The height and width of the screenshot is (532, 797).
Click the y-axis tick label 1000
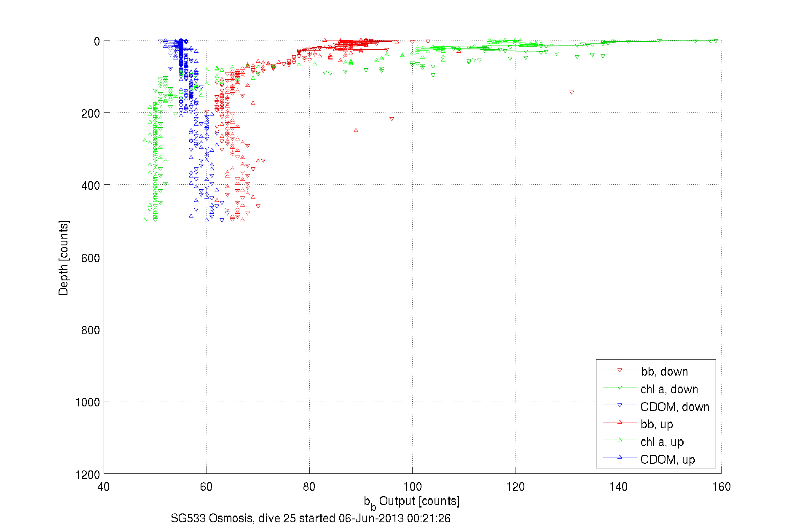88,402
